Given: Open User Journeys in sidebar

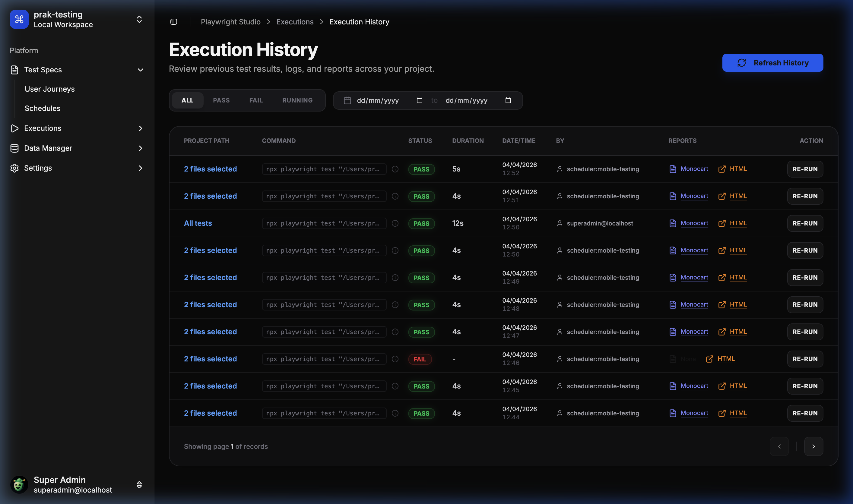Looking at the screenshot, I should tap(49, 89).
